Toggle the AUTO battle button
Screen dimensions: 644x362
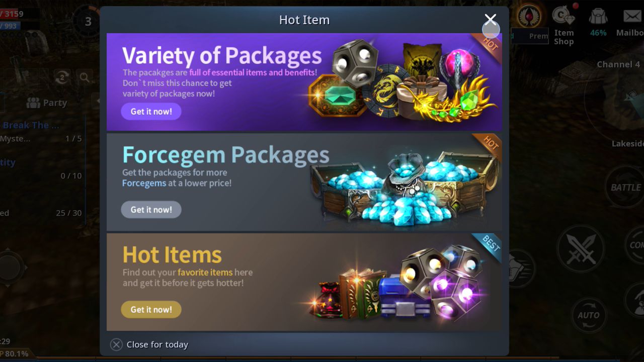(x=588, y=315)
